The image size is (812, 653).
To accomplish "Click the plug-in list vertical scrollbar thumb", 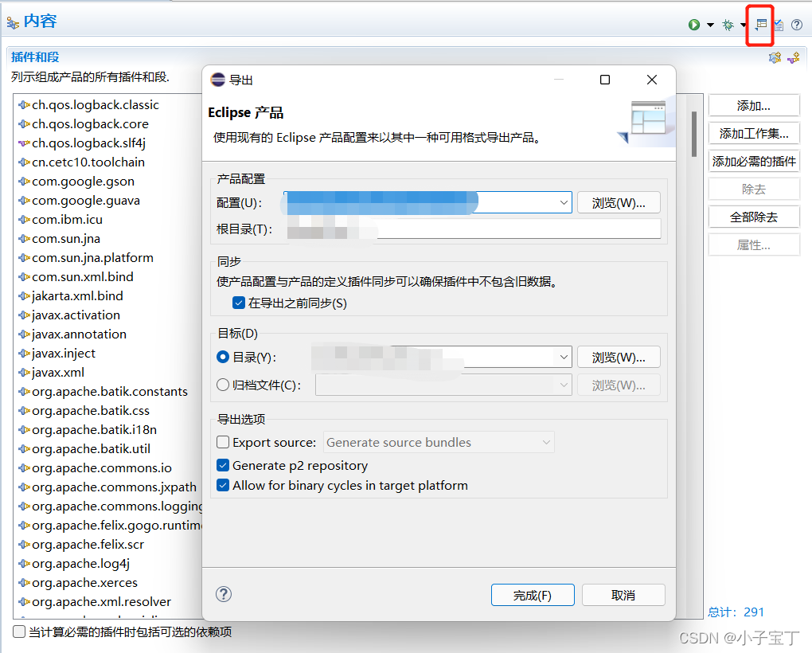I will coord(694,133).
